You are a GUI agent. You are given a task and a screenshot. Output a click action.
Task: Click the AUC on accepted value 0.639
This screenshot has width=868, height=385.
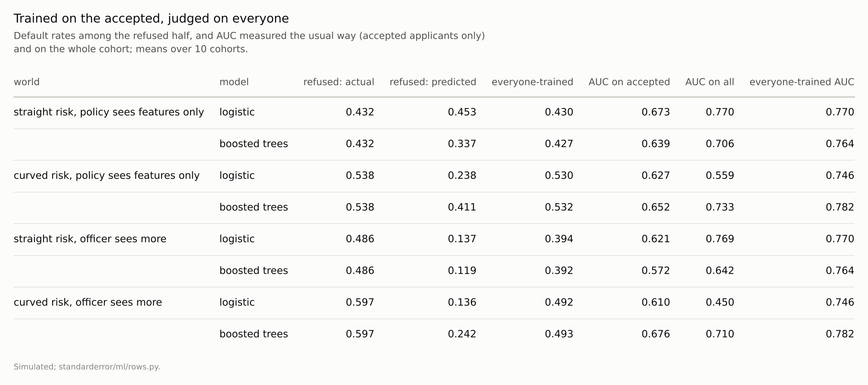656,144
